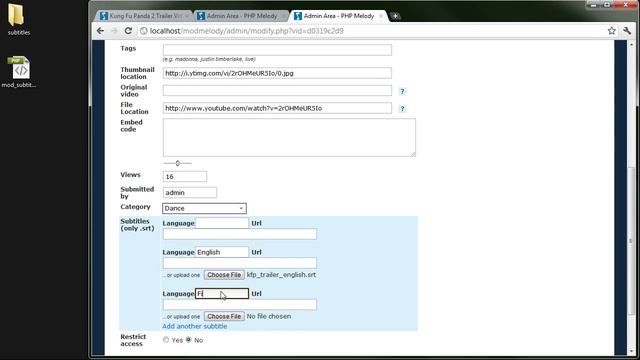Click the Add another subtitle link
This screenshot has width=640, height=360.
[195, 327]
